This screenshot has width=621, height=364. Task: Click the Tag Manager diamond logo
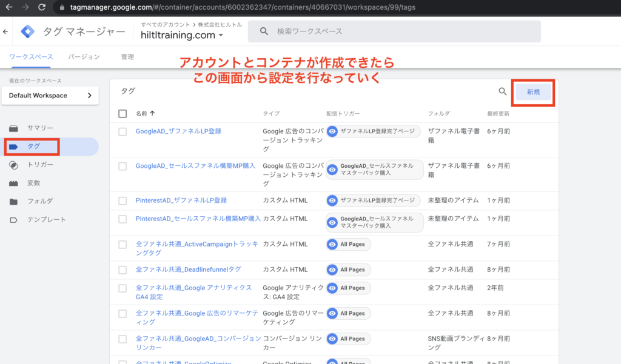[x=28, y=31]
